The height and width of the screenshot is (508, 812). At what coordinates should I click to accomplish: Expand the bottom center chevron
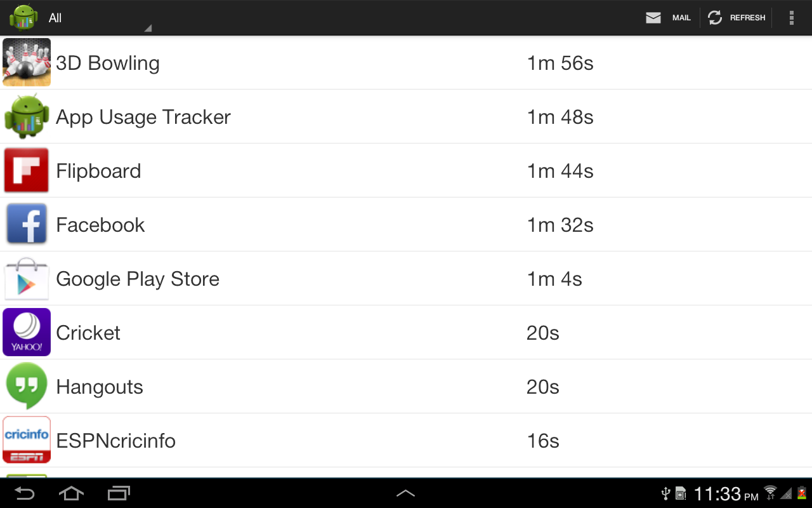coord(405,492)
